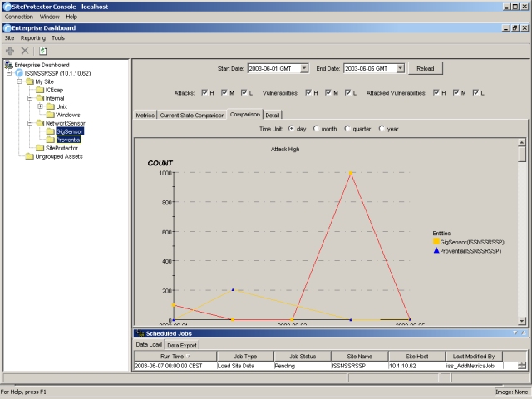Open the Connection menu
The height and width of the screenshot is (399, 532).
coord(18,17)
